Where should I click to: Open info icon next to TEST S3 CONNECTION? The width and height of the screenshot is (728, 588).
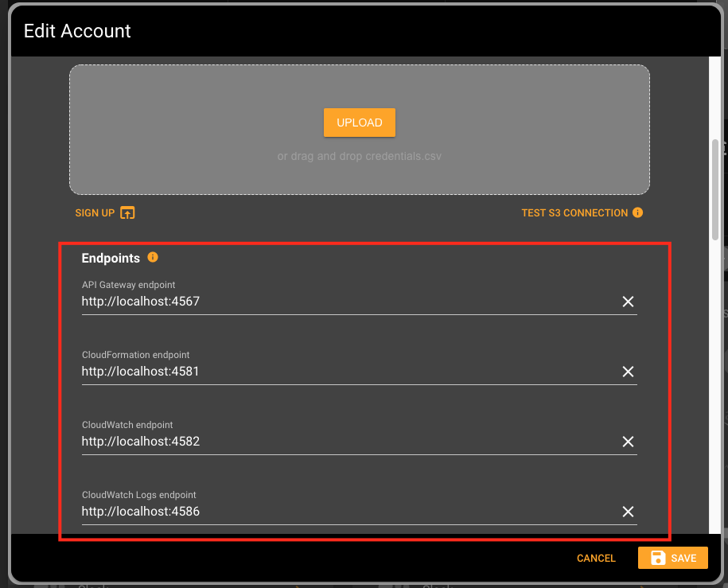[638, 212]
